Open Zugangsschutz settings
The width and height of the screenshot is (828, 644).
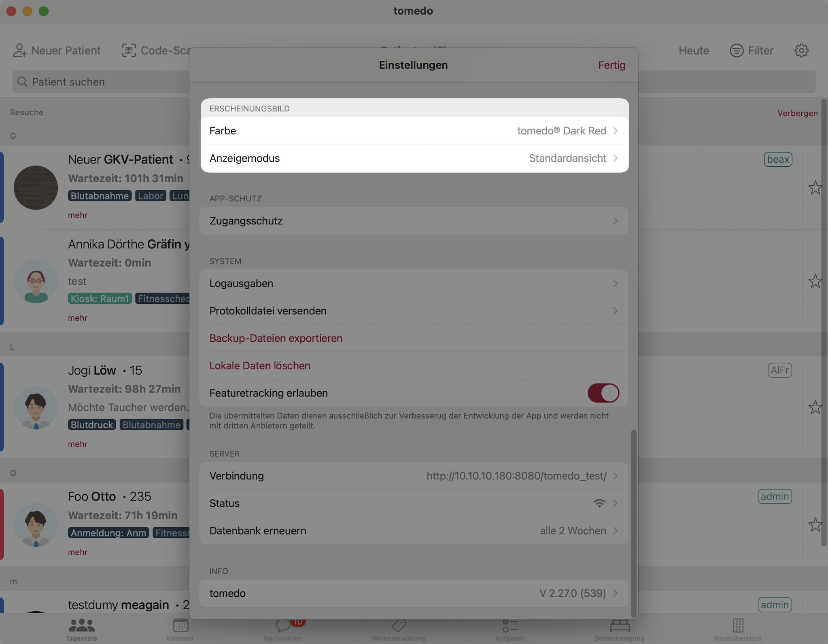[414, 221]
